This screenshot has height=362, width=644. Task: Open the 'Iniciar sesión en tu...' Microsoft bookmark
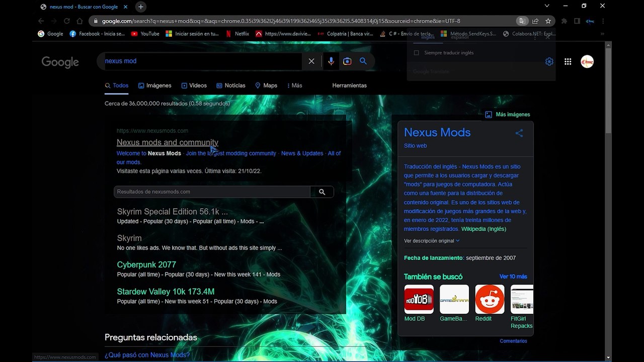(x=192, y=34)
